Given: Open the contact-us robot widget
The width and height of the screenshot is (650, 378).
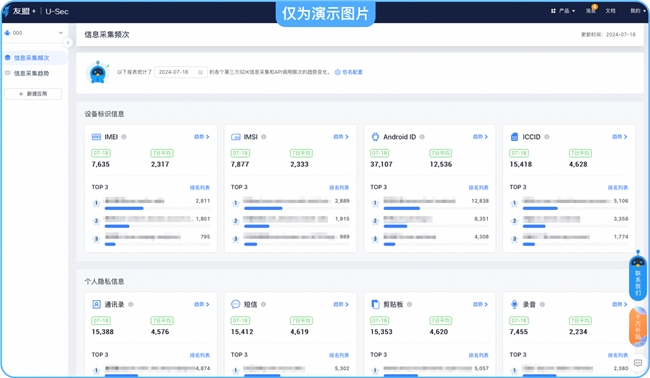Looking at the screenshot, I should (638, 276).
